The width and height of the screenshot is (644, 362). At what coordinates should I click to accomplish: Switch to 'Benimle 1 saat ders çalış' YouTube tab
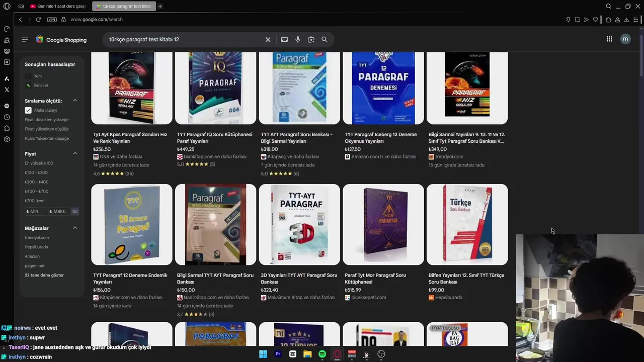[58, 7]
